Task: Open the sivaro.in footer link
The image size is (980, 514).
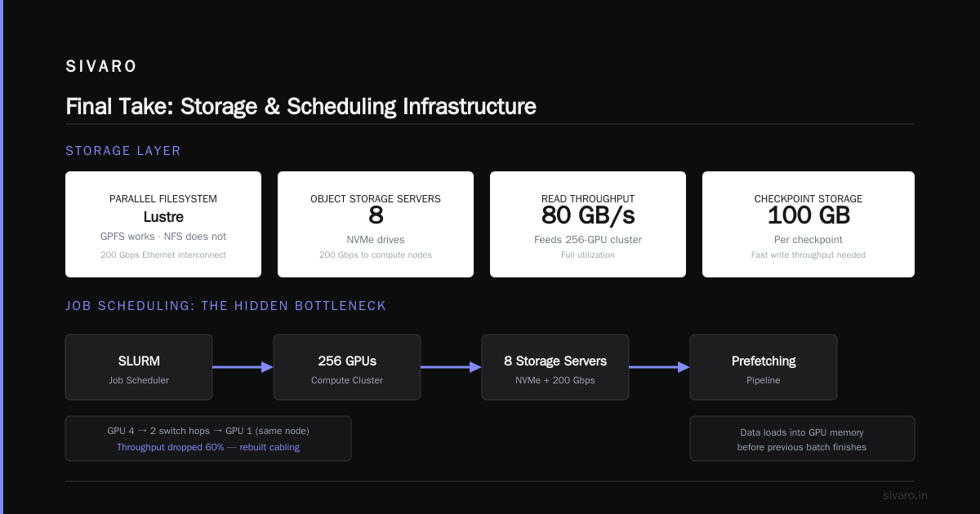Action: (x=905, y=495)
